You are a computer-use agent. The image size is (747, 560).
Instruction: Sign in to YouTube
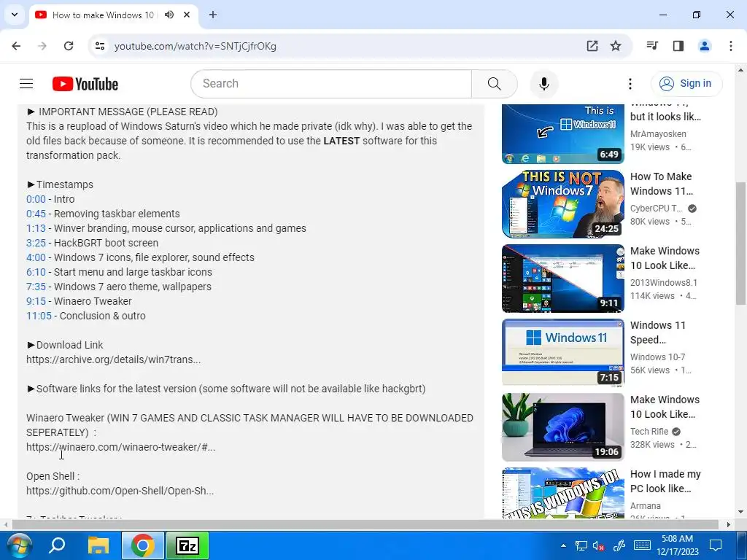tap(686, 83)
